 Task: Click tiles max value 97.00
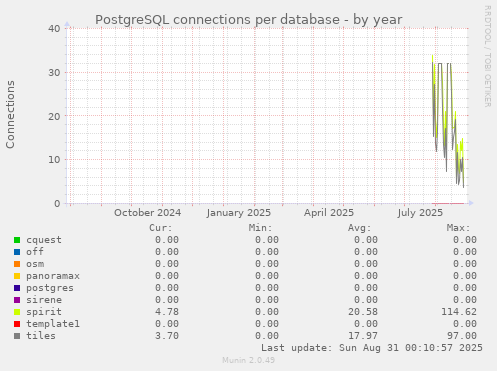[462, 336]
